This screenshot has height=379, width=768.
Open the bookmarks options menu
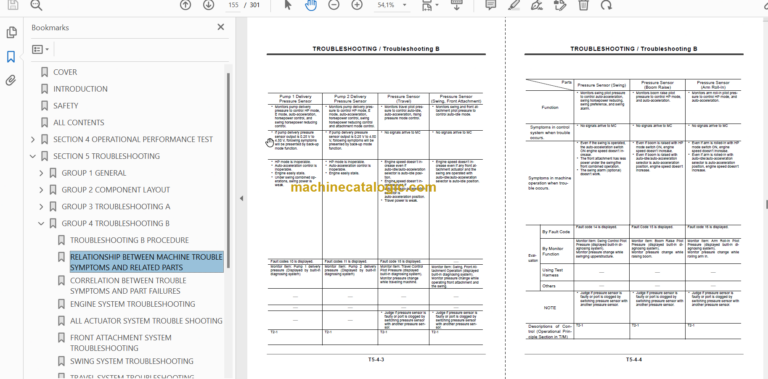40,49
